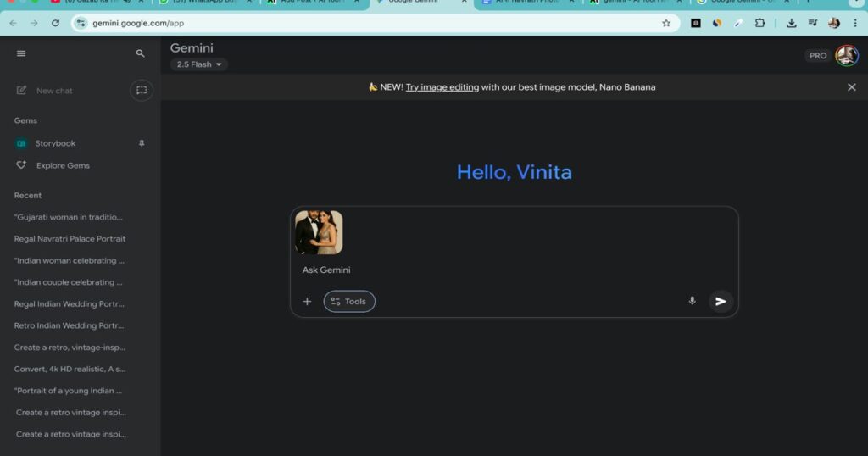Activate the microphone voice input
Image resolution: width=868 pixels, height=456 pixels.
(692, 301)
